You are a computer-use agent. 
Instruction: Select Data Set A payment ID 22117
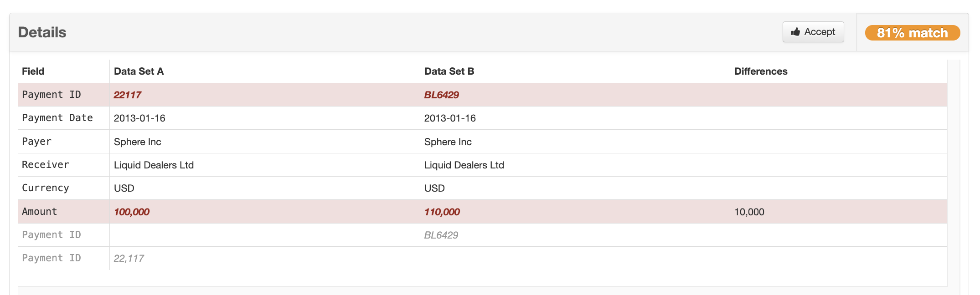127,95
